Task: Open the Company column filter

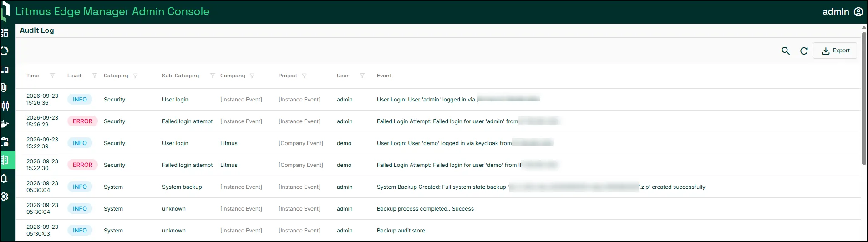Action: (252, 76)
